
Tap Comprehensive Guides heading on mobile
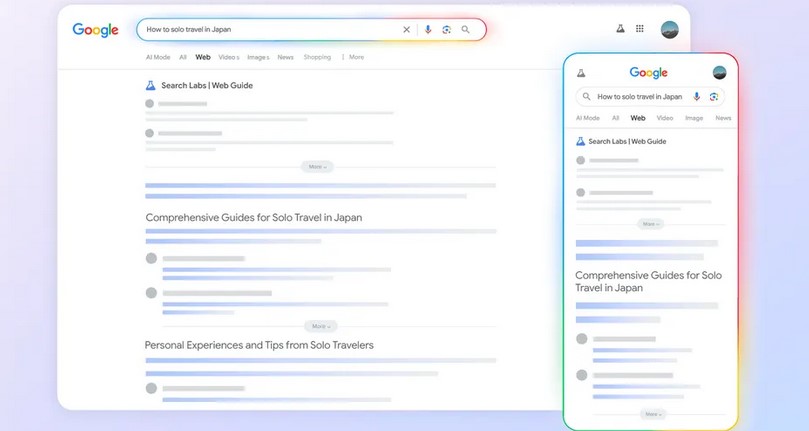(649, 281)
